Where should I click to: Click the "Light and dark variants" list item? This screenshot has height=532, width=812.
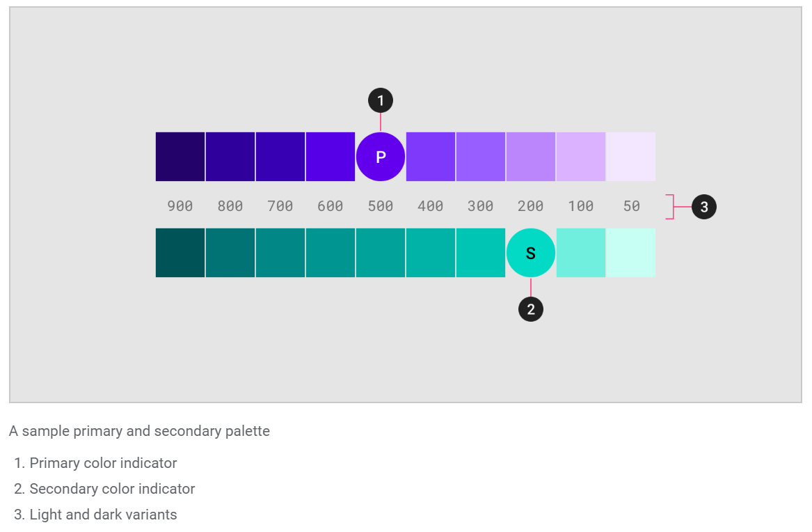(x=103, y=515)
